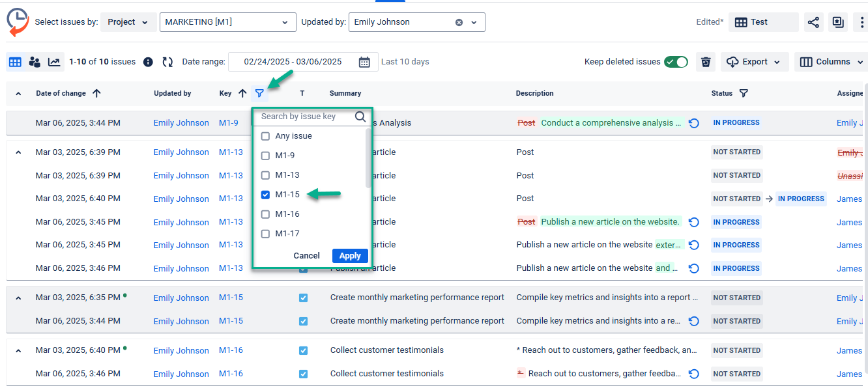Open the MARKETING [M1] project dropdown

point(227,22)
